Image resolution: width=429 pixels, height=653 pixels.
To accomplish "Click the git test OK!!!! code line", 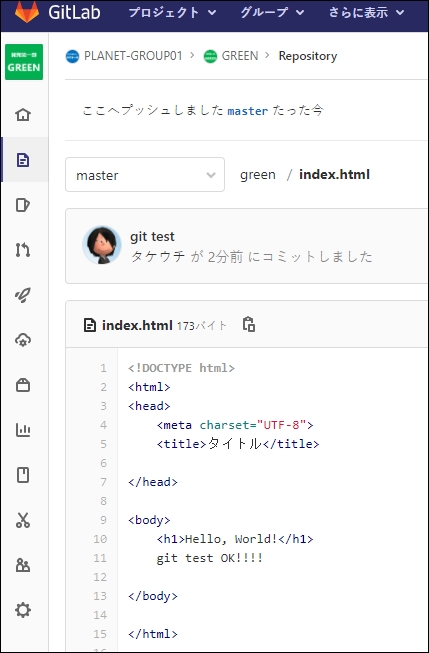I will click(x=210, y=558).
